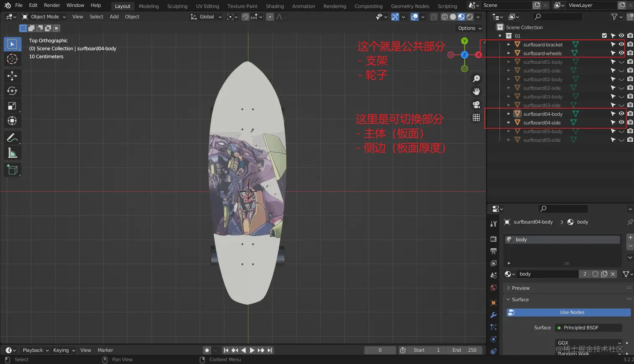Toggle snapping magnet icon

[x=246, y=17]
